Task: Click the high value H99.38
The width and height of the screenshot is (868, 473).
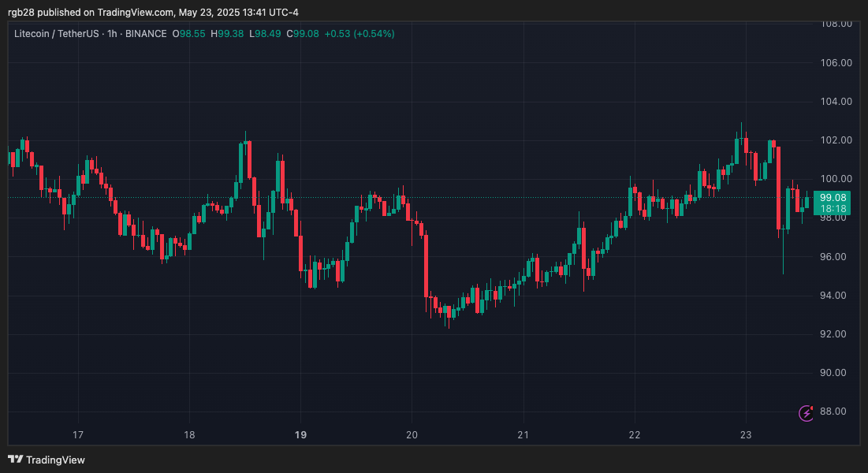Action: (x=225, y=34)
